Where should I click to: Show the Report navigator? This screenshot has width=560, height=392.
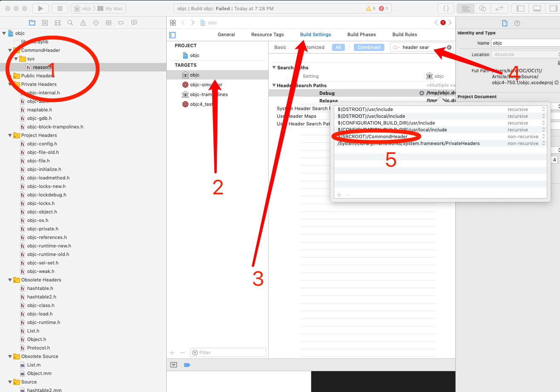(134, 23)
